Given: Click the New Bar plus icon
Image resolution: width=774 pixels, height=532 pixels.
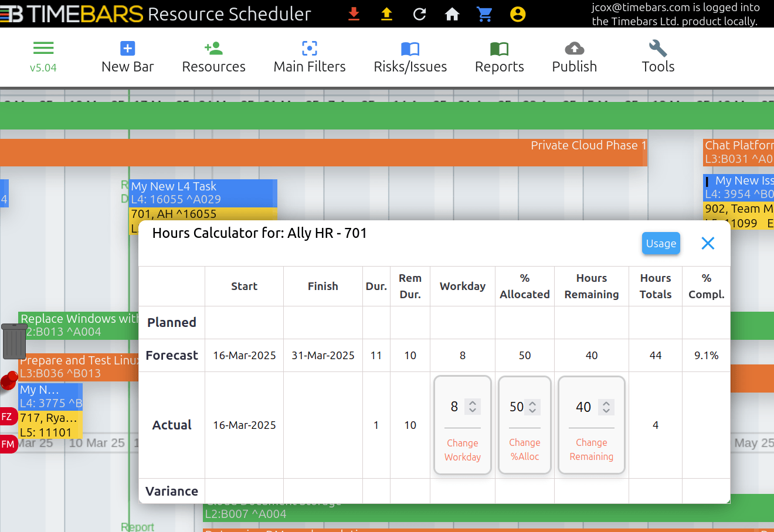Looking at the screenshot, I should [x=127, y=48].
